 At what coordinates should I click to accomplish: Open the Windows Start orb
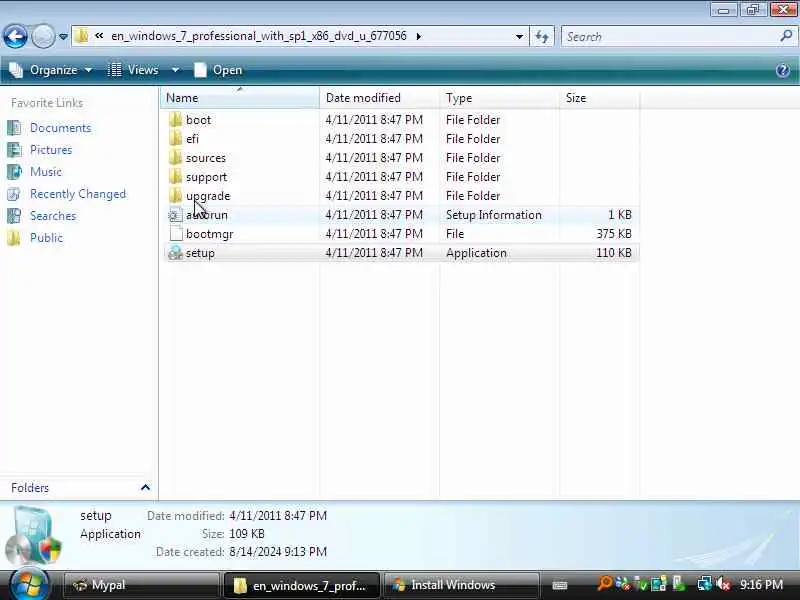[29, 585]
